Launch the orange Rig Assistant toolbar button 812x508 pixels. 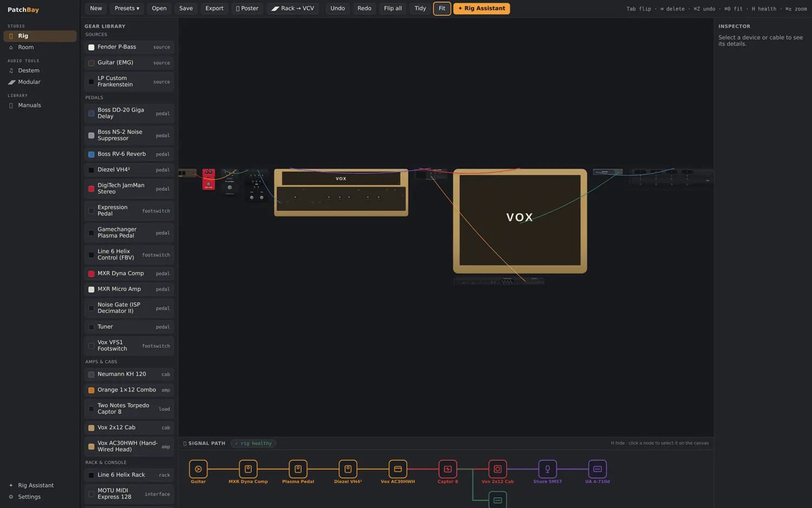[481, 9]
